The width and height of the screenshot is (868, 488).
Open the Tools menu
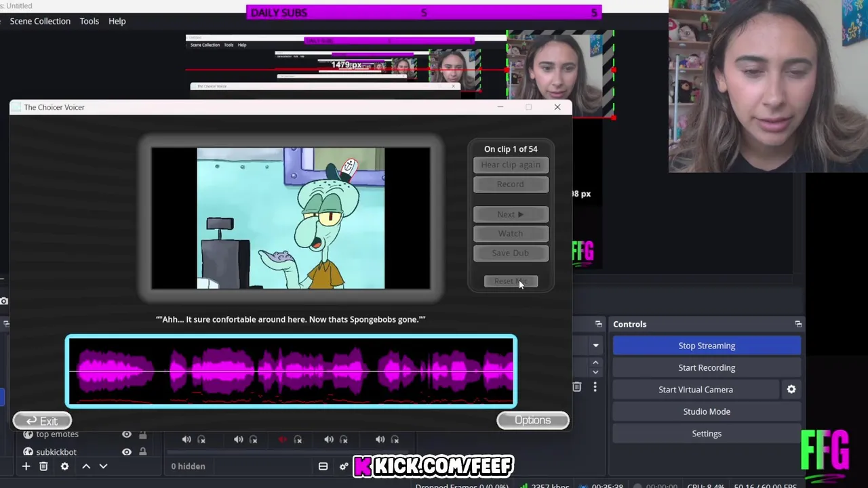[90, 21]
